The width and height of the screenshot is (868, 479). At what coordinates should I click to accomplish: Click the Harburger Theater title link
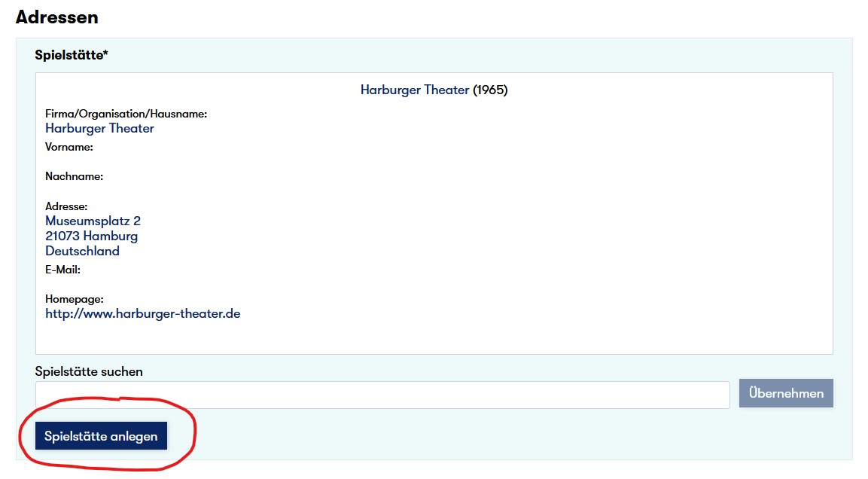coord(415,90)
